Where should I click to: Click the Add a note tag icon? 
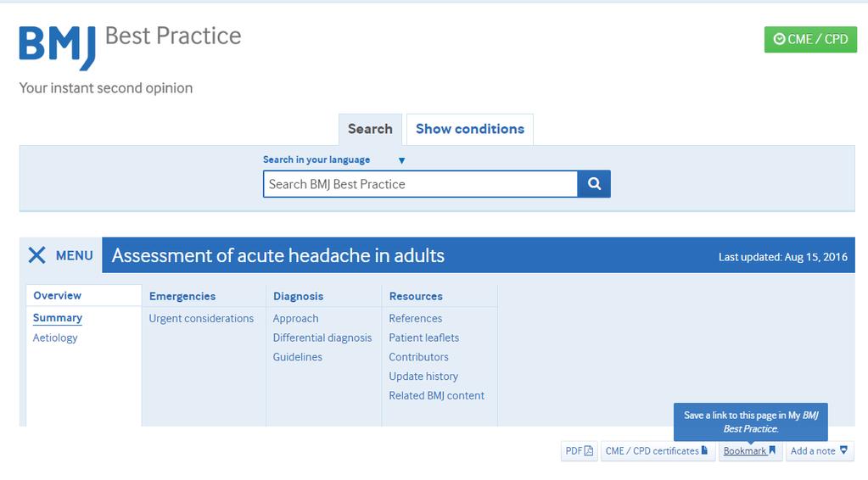tap(843, 450)
